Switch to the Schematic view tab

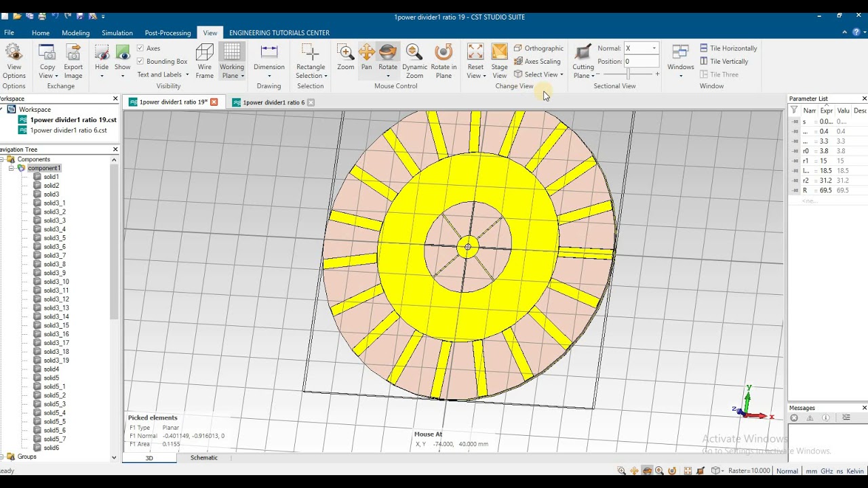pos(204,458)
